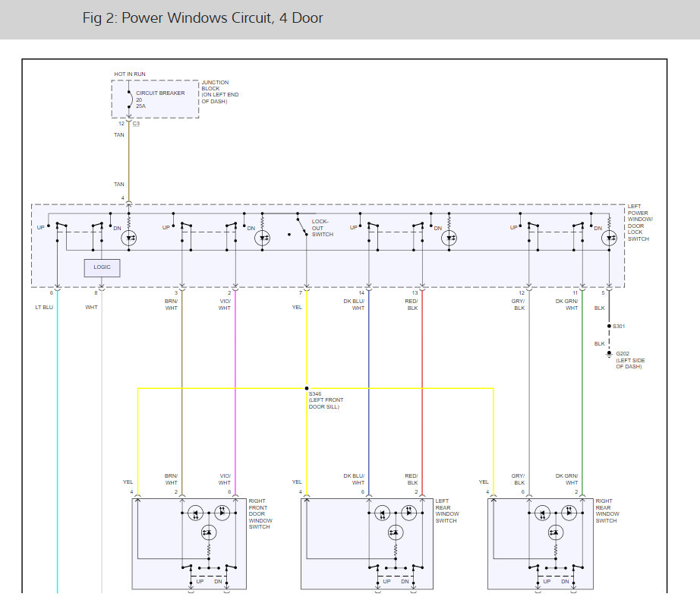This screenshot has height=616, width=700.
Task: Select the 'CIRCUIT BREAKER' text
Action: tap(160, 93)
